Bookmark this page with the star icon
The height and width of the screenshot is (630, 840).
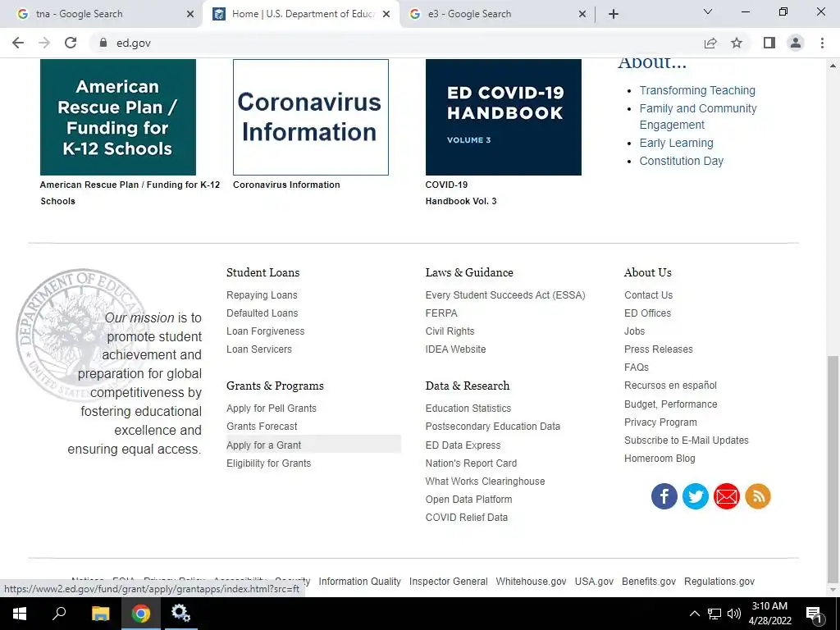pyautogui.click(x=737, y=43)
